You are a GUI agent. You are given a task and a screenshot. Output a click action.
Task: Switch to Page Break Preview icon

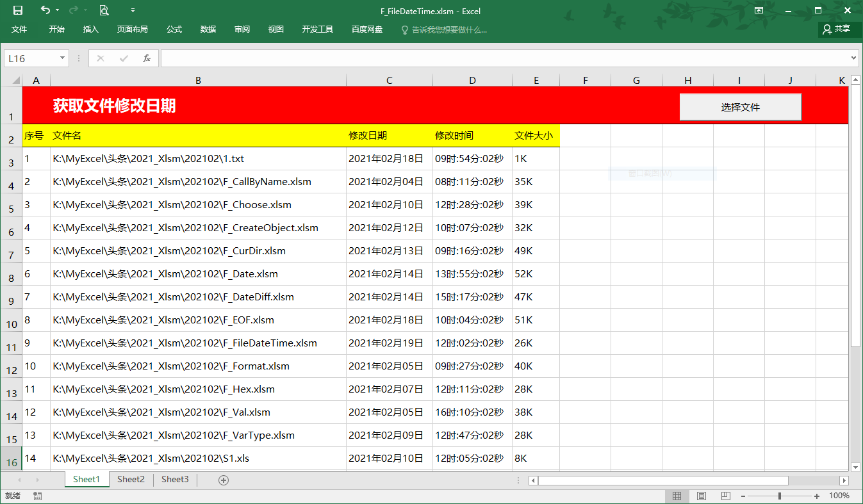click(725, 496)
